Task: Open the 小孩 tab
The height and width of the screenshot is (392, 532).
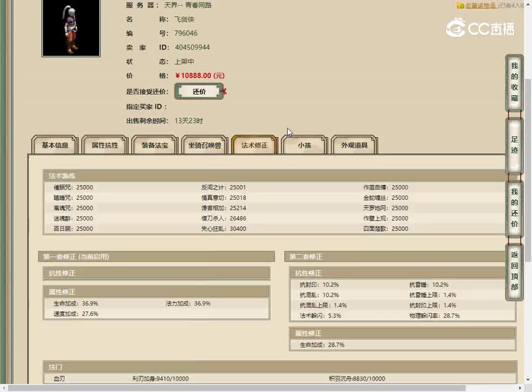Action: point(304,145)
